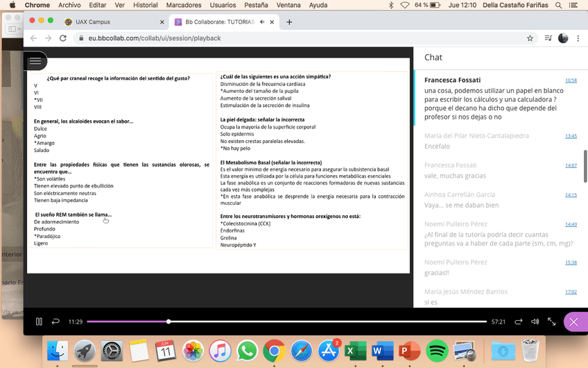This screenshot has height=368, width=588.
Task: Open the Bluetooth status menu
Action: coord(391,6)
